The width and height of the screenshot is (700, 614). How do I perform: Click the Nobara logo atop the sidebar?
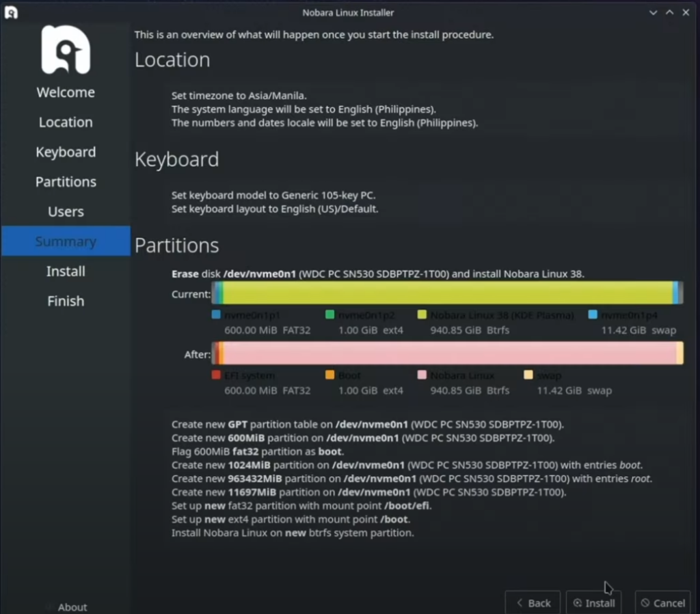(x=65, y=49)
